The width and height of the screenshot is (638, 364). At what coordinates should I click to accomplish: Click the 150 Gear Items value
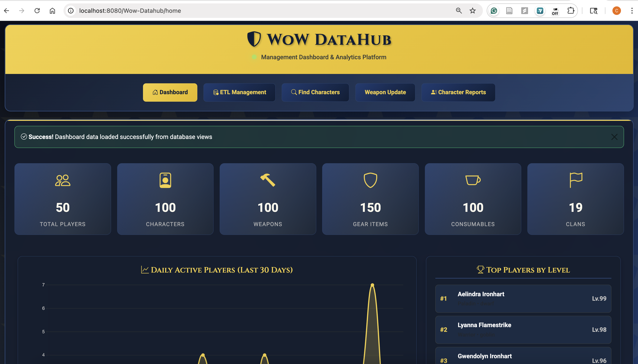[x=370, y=208]
